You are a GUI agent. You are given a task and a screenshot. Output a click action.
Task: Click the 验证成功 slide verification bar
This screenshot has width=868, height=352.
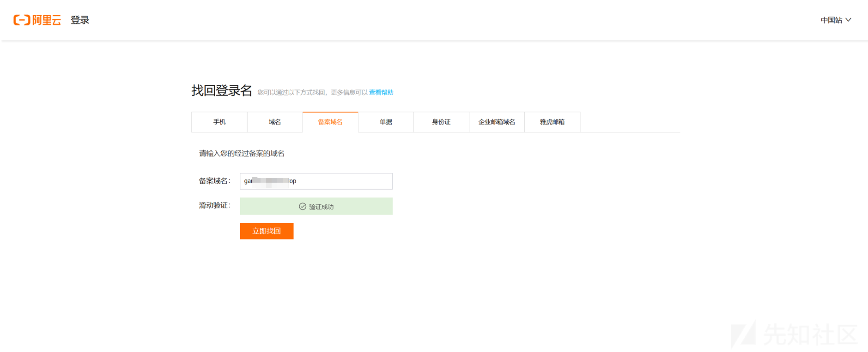(x=316, y=206)
